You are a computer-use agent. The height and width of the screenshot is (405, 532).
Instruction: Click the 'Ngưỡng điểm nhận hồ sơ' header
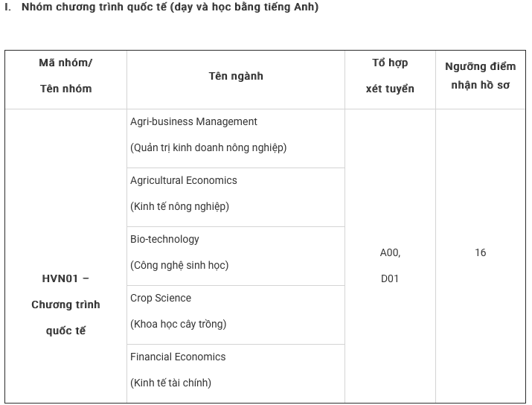(x=480, y=76)
